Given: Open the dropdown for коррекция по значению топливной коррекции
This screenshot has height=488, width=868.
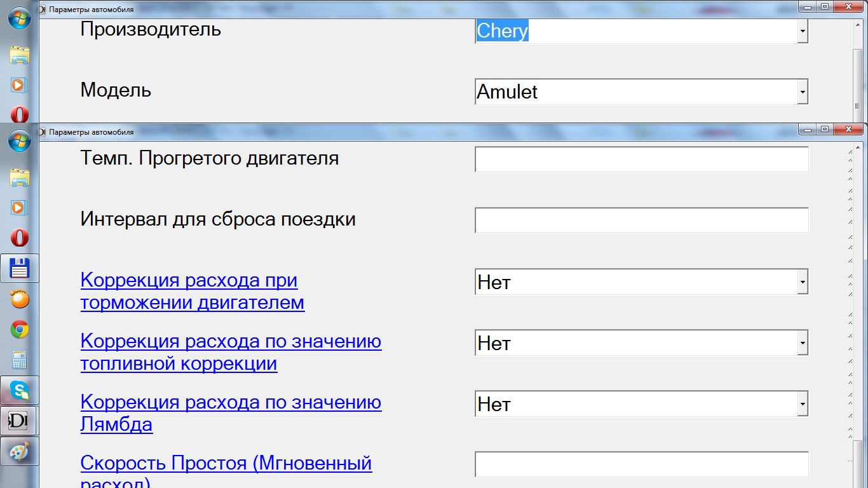Looking at the screenshot, I should (x=803, y=342).
